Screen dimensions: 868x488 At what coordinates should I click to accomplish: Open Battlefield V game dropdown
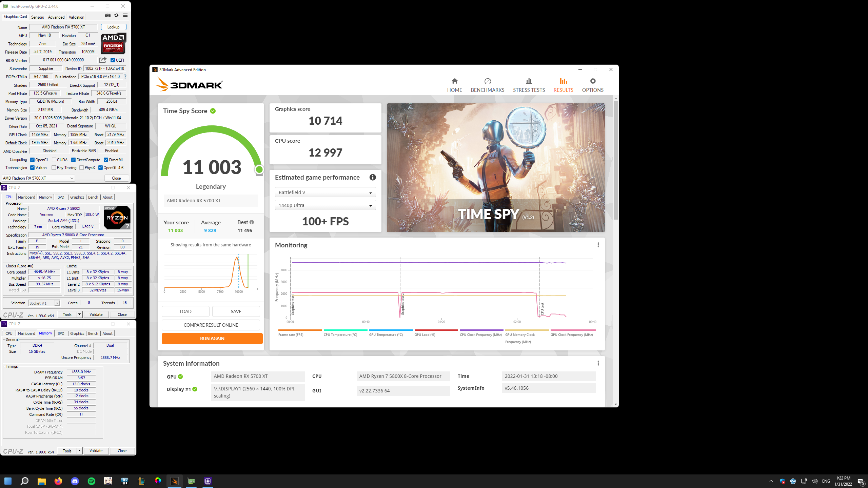(x=325, y=192)
